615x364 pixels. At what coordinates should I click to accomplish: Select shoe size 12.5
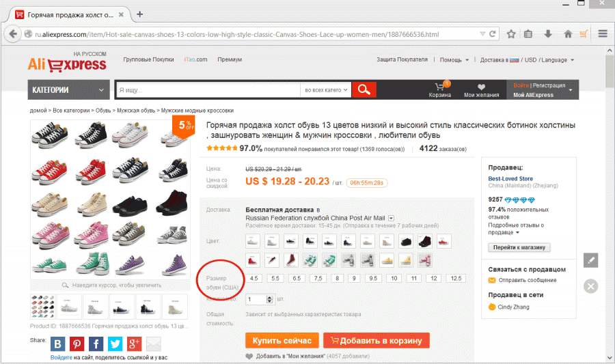(456, 278)
